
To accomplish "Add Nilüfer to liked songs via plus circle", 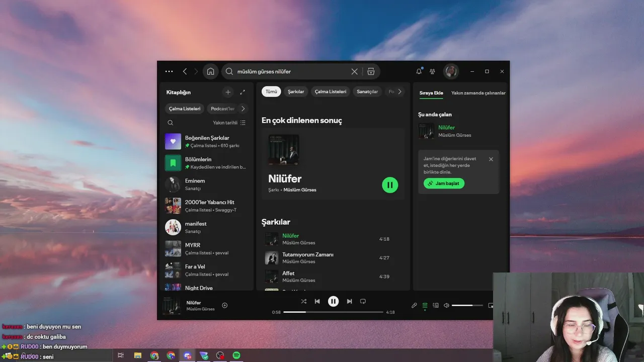I will (225, 305).
